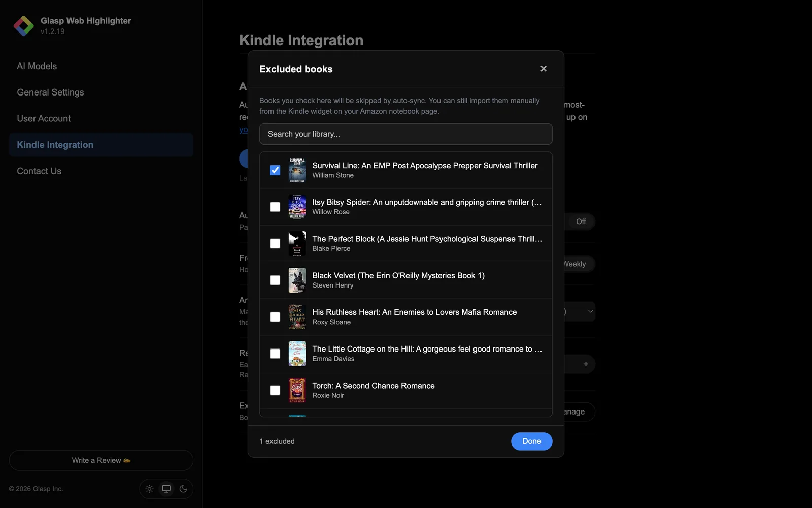Click Black Velvet cover thumbnail
The width and height of the screenshot is (812, 508).
(x=297, y=280)
